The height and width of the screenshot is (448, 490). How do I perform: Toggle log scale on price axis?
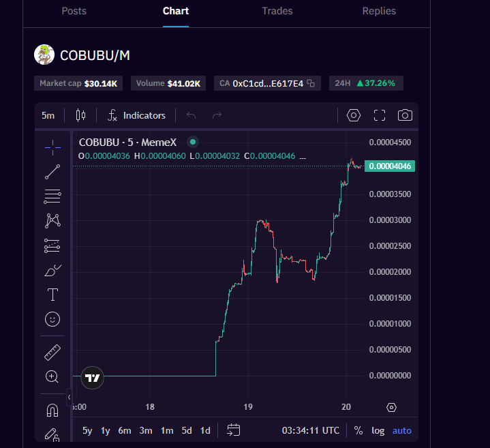coord(378,430)
